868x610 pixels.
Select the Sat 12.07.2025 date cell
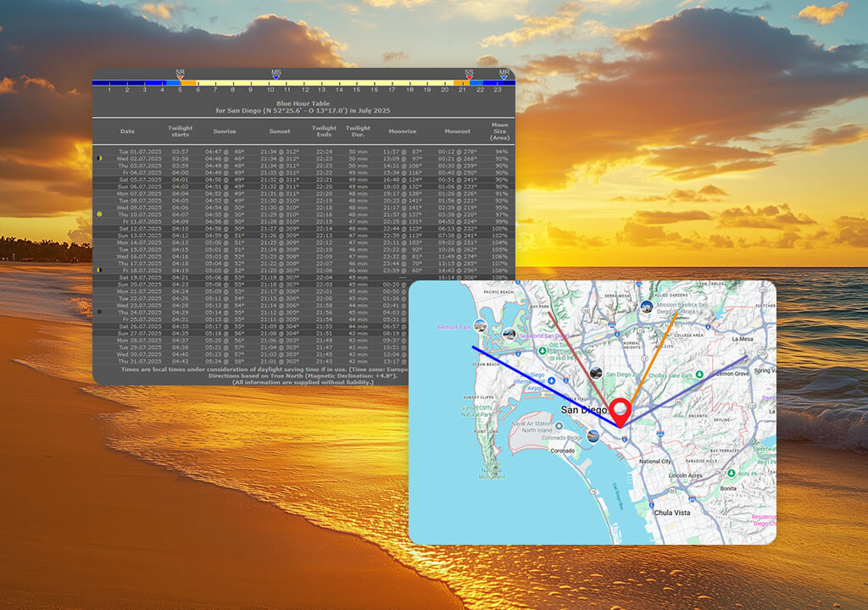click(141, 229)
